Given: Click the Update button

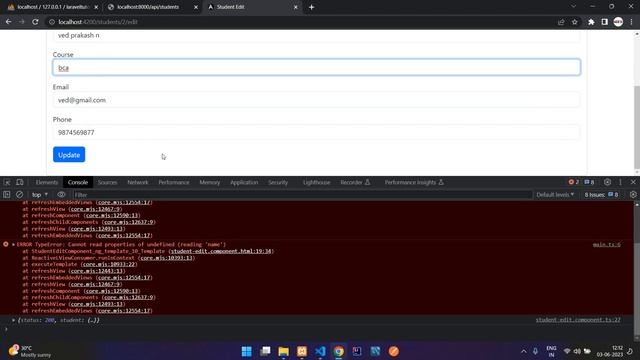Looking at the screenshot, I should point(69,155).
